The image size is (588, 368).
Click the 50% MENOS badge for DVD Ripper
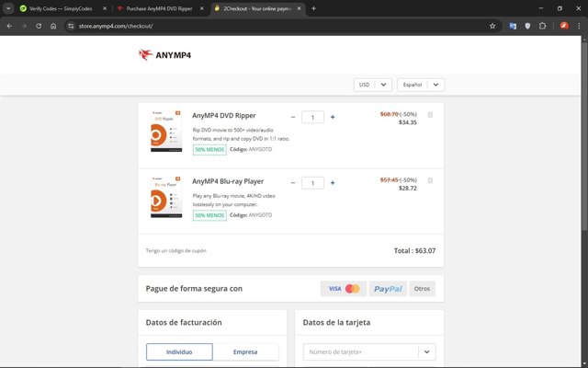point(209,149)
